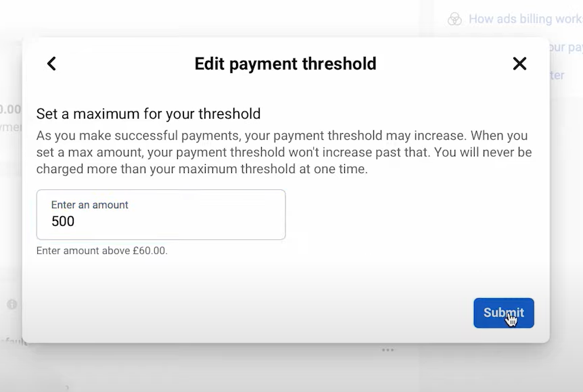Click the faded 'efault' text at bottom left

pyautogui.click(x=12, y=341)
